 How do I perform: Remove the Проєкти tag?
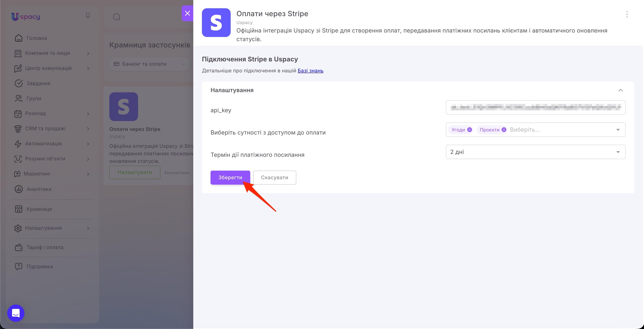pos(504,130)
